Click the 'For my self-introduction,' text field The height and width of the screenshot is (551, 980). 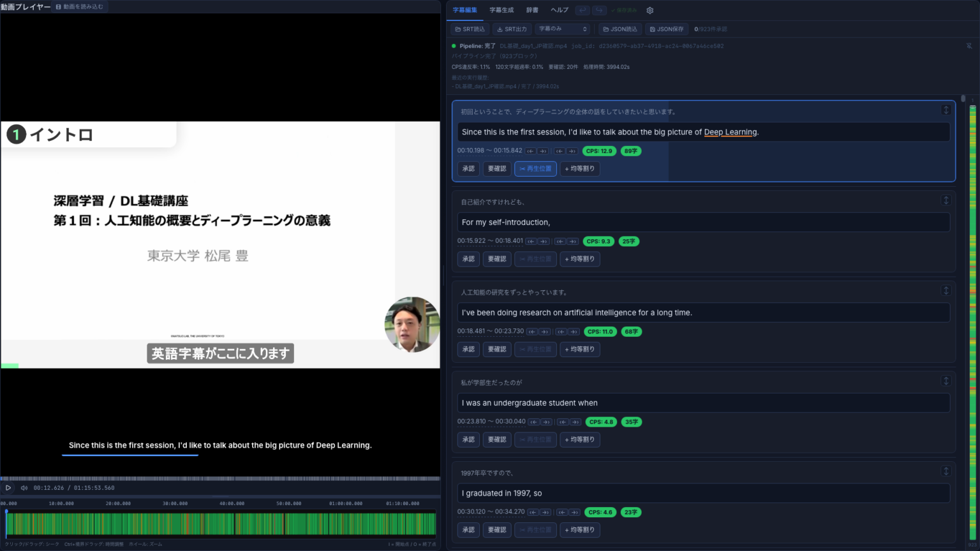pyautogui.click(x=704, y=223)
